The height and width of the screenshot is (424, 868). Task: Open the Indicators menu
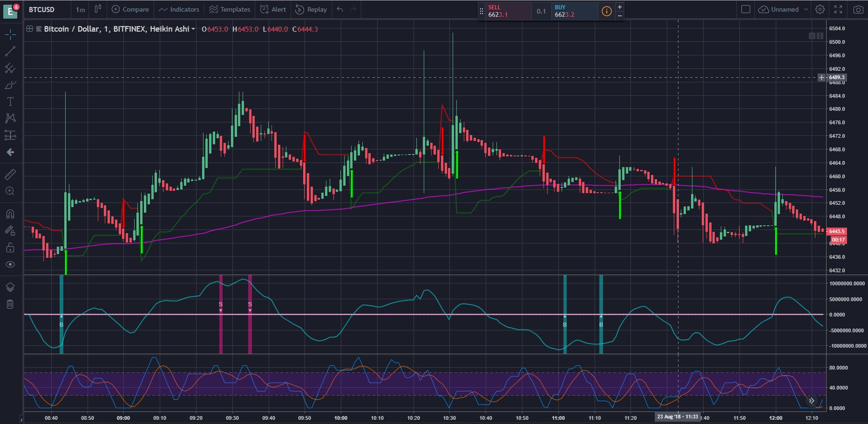click(x=179, y=9)
